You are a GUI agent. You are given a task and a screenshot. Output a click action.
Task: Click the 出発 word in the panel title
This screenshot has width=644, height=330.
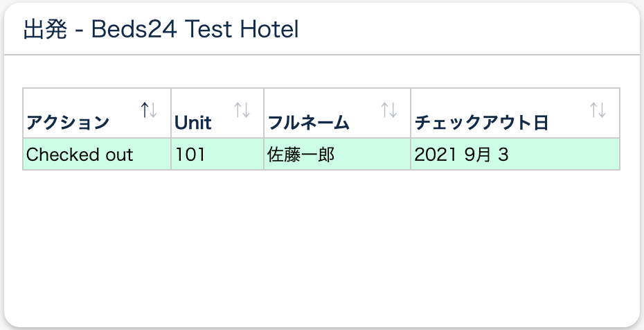point(44,30)
